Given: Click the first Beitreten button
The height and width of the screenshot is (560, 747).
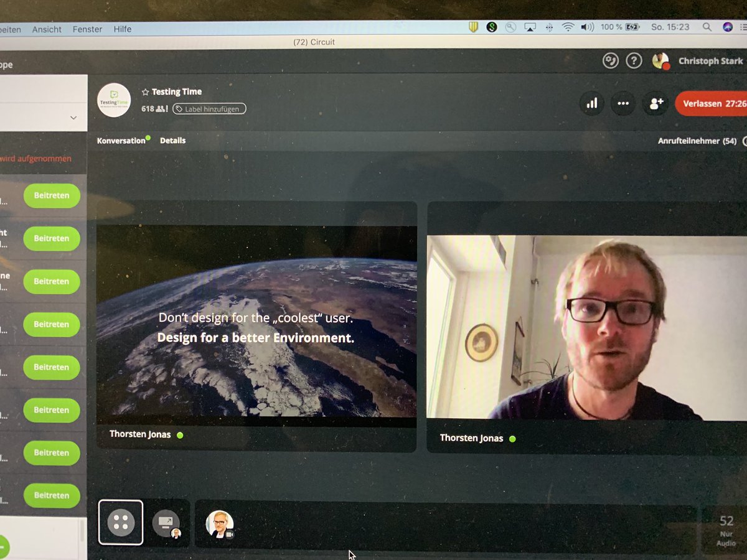Looking at the screenshot, I should click(x=52, y=195).
